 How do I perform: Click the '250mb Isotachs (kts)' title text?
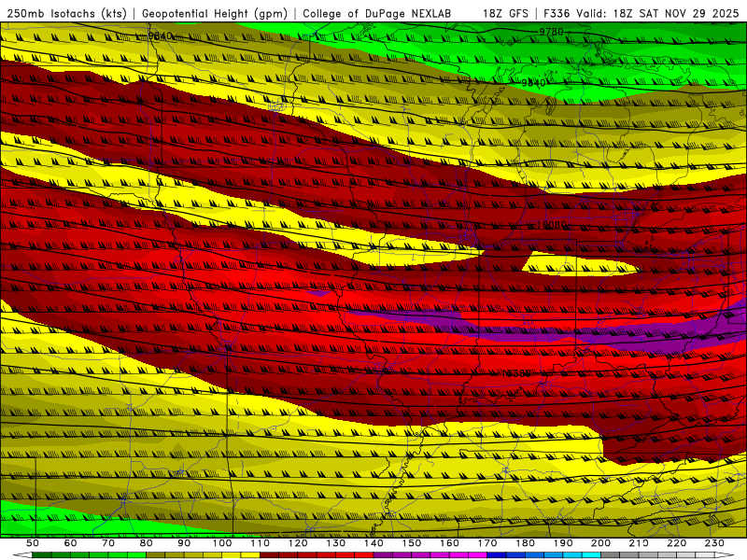(x=66, y=13)
